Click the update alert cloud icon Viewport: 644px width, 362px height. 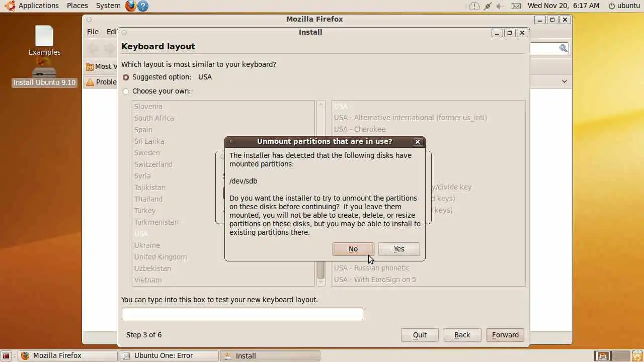point(474,6)
